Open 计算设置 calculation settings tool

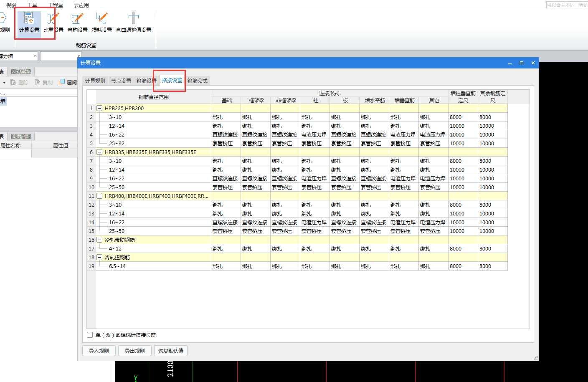pyautogui.click(x=29, y=23)
